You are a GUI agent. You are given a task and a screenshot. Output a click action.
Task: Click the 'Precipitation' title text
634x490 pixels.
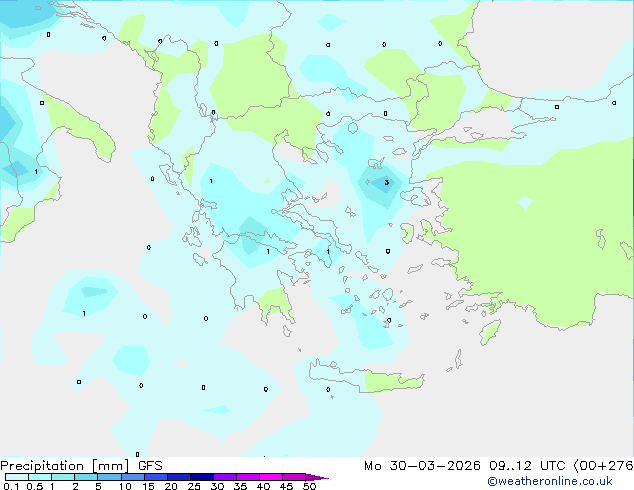tap(42, 466)
